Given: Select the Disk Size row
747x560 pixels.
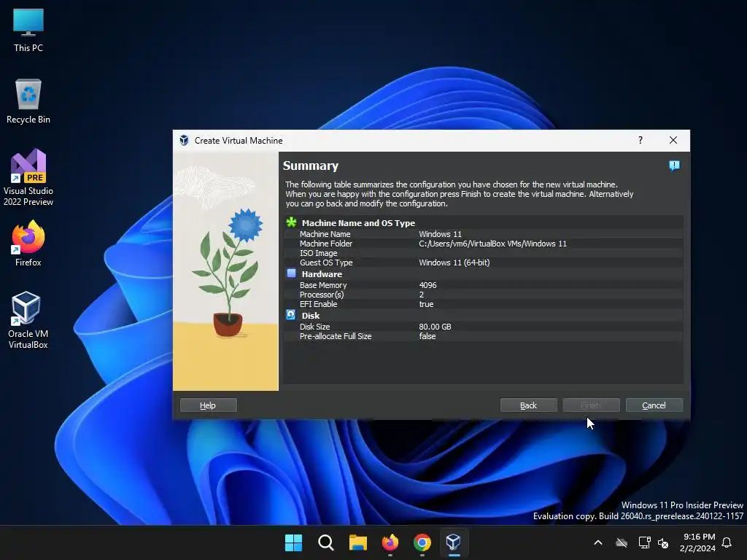Looking at the screenshot, I should 484,327.
